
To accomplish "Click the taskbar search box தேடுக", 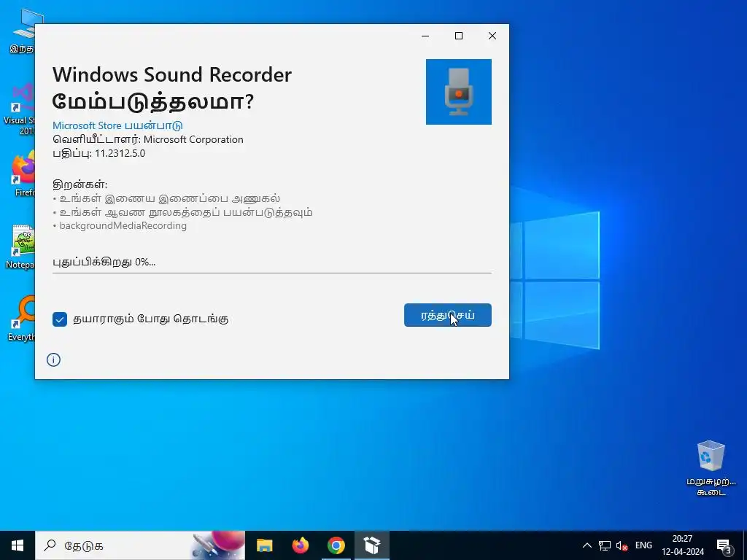I will pos(139,545).
